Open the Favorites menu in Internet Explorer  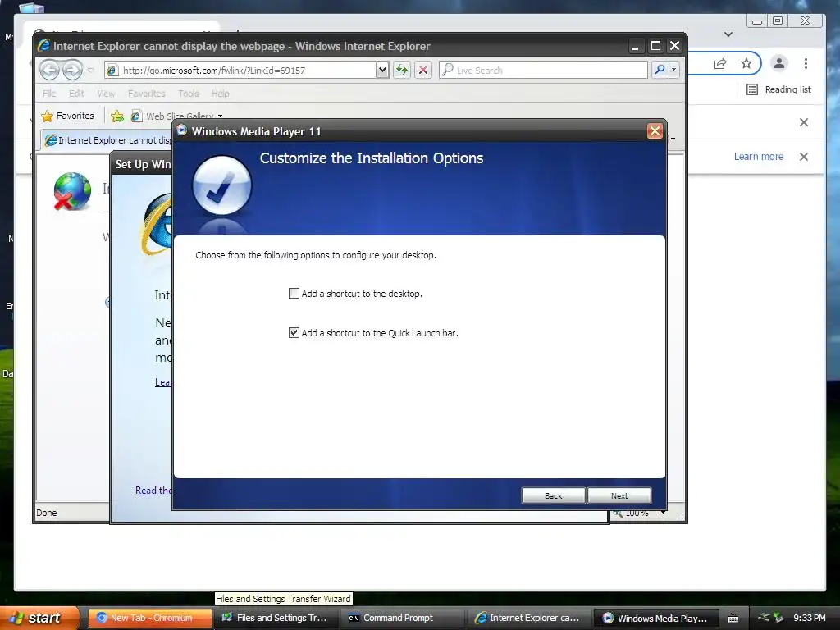(x=146, y=94)
